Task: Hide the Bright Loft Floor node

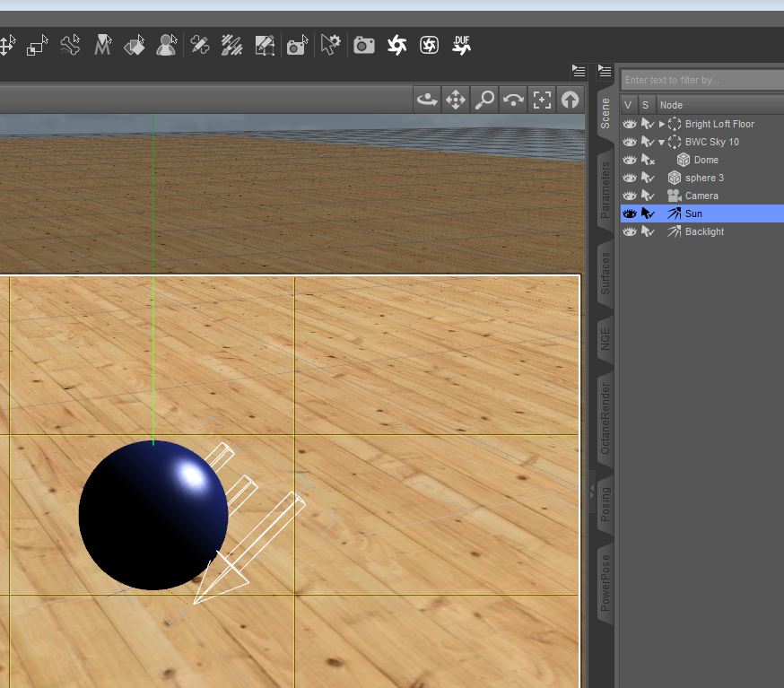Action: (x=630, y=124)
